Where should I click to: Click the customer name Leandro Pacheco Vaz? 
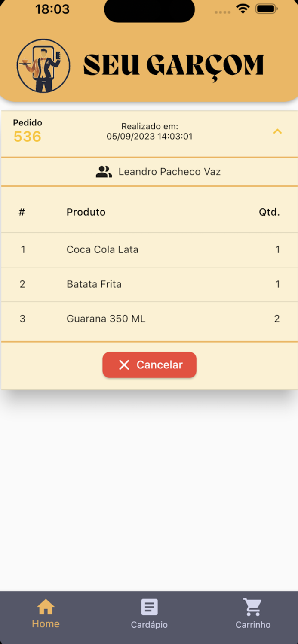click(x=169, y=171)
